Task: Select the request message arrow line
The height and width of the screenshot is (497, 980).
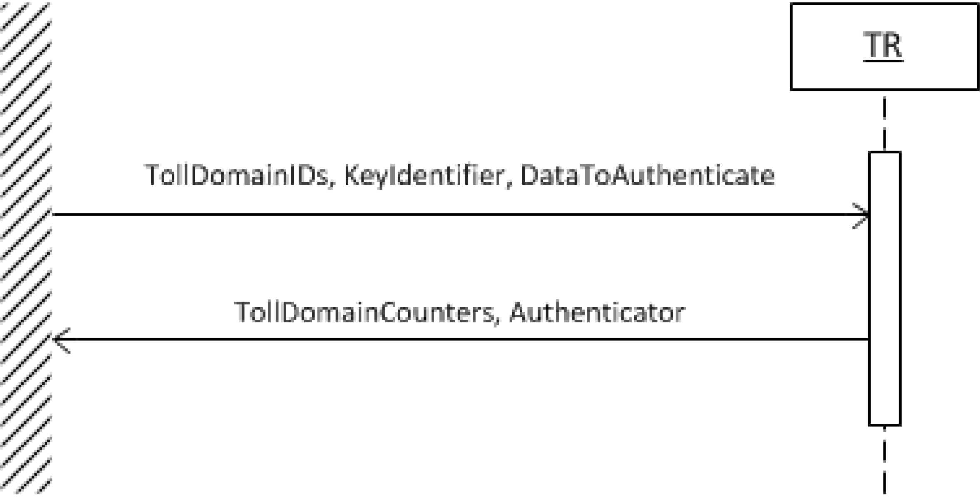Action: 460,215
